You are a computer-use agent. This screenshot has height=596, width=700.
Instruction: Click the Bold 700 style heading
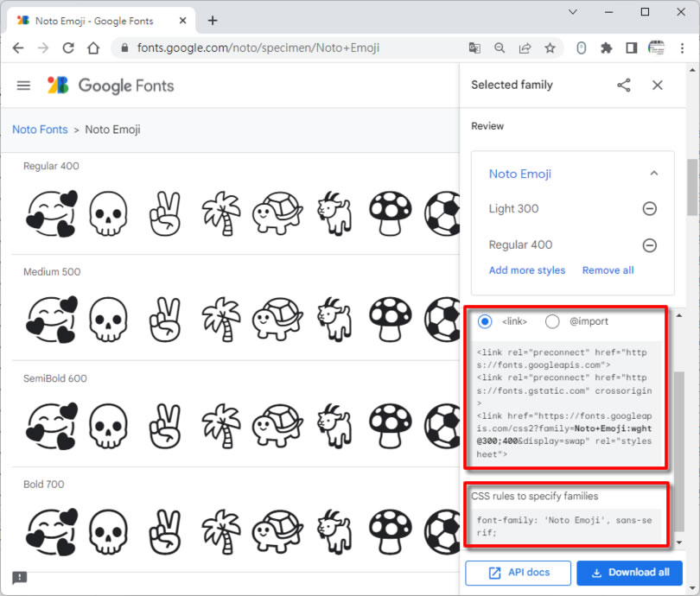click(44, 484)
